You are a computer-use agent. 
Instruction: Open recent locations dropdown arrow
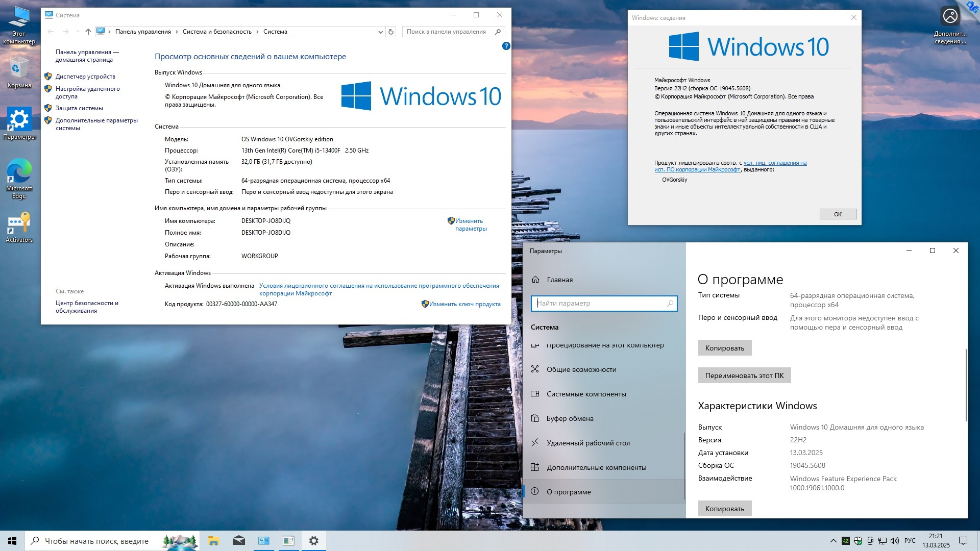78,32
